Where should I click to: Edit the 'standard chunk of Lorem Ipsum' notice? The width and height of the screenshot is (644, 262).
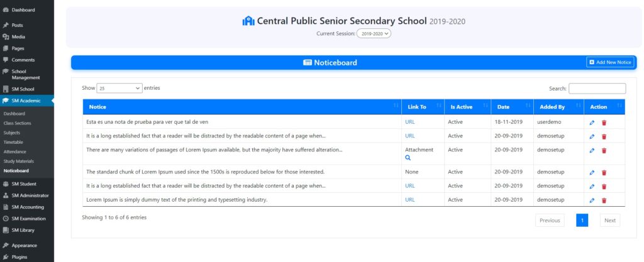pyautogui.click(x=592, y=172)
